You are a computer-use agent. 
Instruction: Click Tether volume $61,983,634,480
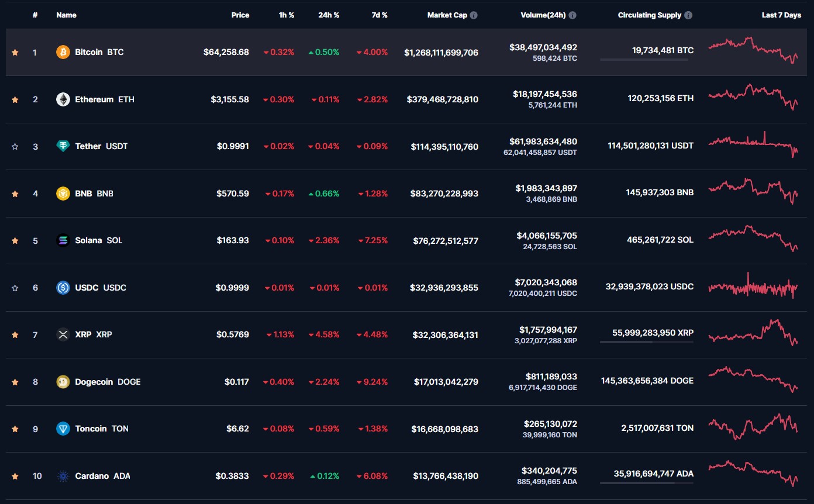543,141
